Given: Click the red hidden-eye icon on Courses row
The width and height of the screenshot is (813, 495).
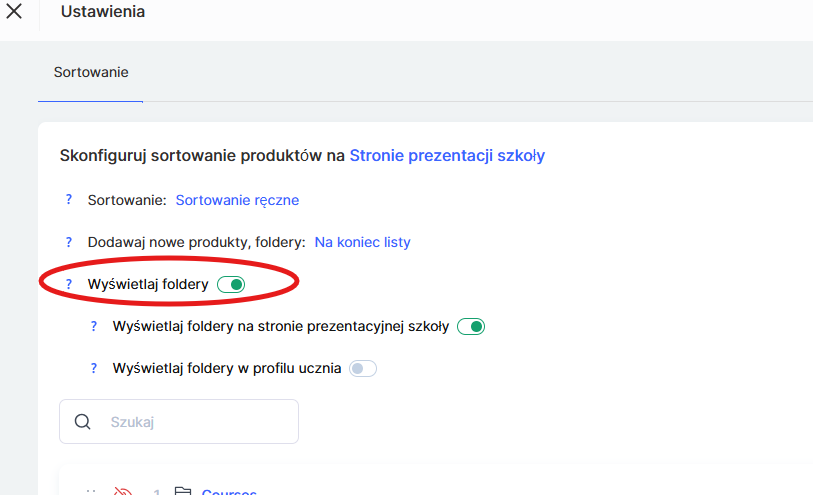Looking at the screenshot, I should point(123,492).
